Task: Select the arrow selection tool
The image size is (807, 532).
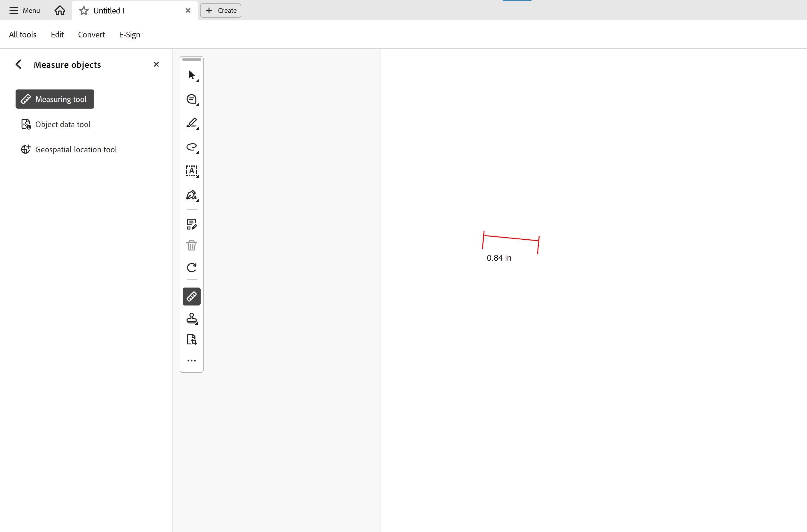Action: point(191,75)
